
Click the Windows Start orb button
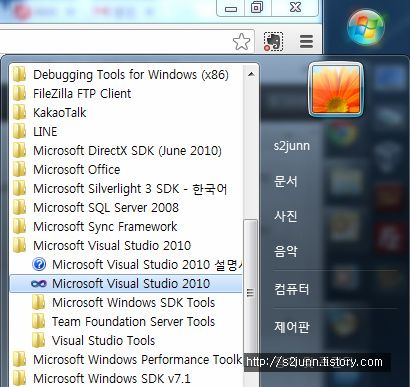[366, 27]
